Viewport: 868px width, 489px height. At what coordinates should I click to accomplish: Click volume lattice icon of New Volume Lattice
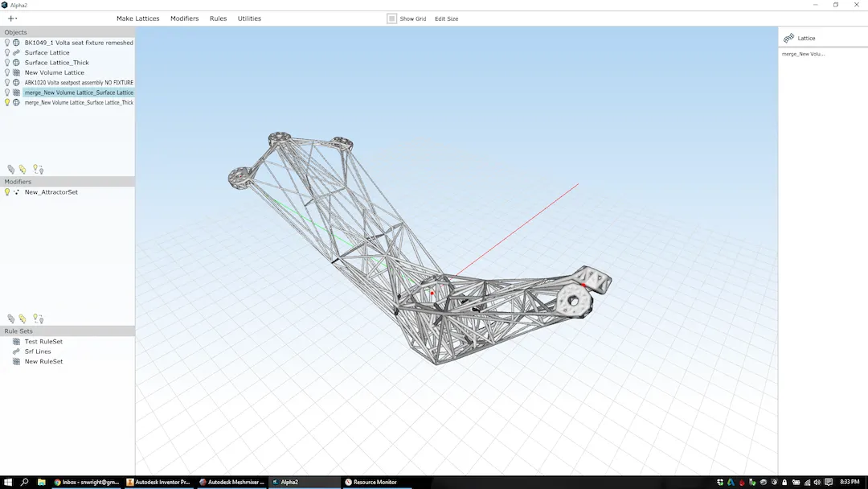[x=17, y=72]
